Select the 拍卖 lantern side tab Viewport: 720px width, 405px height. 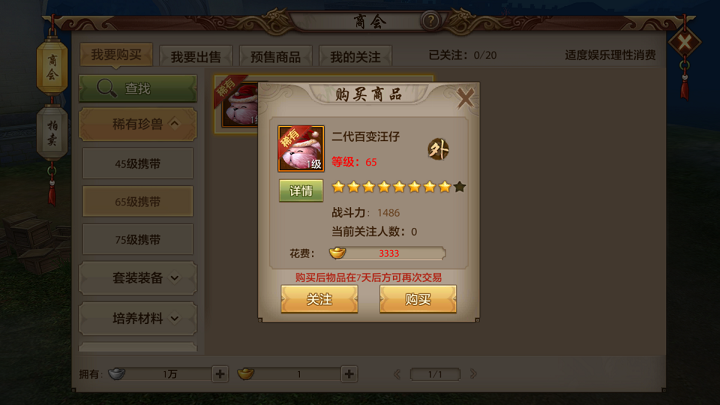click(x=52, y=132)
